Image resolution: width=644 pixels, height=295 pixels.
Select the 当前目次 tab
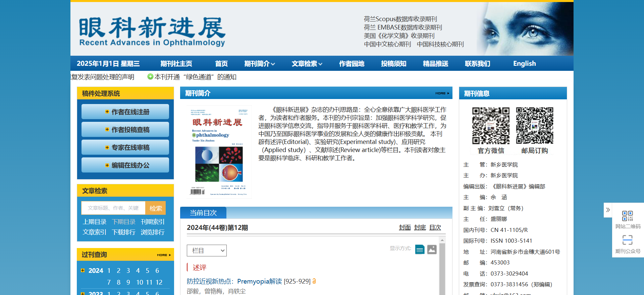pyautogui.click(x=203, y=213)
